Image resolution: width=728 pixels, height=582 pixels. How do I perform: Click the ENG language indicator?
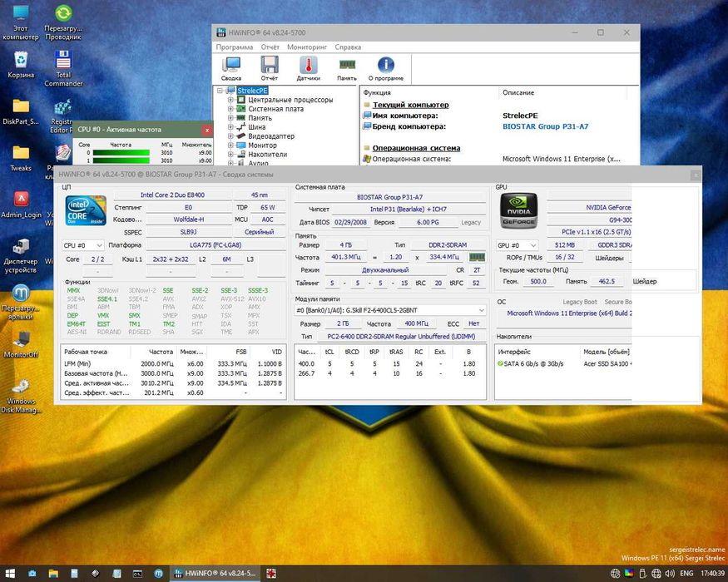[x=686, y=574]
